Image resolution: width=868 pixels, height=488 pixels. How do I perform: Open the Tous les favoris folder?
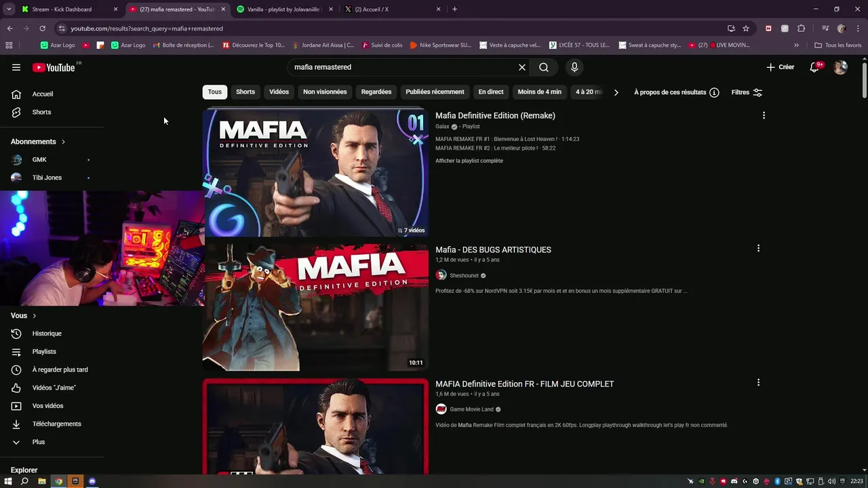pyautogui.click(x=838, y=45)
